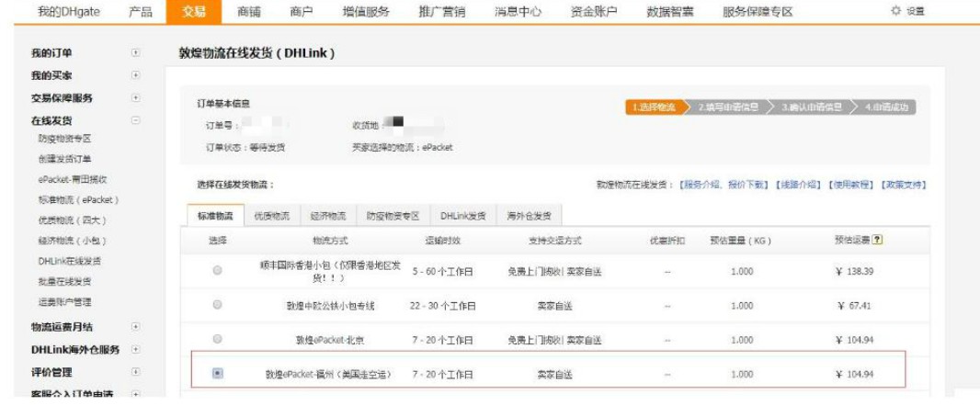The height and width of the screenshot is (405, 980).
Task: Click 支持交运方式 column header
Action: (x=554, y=241)
